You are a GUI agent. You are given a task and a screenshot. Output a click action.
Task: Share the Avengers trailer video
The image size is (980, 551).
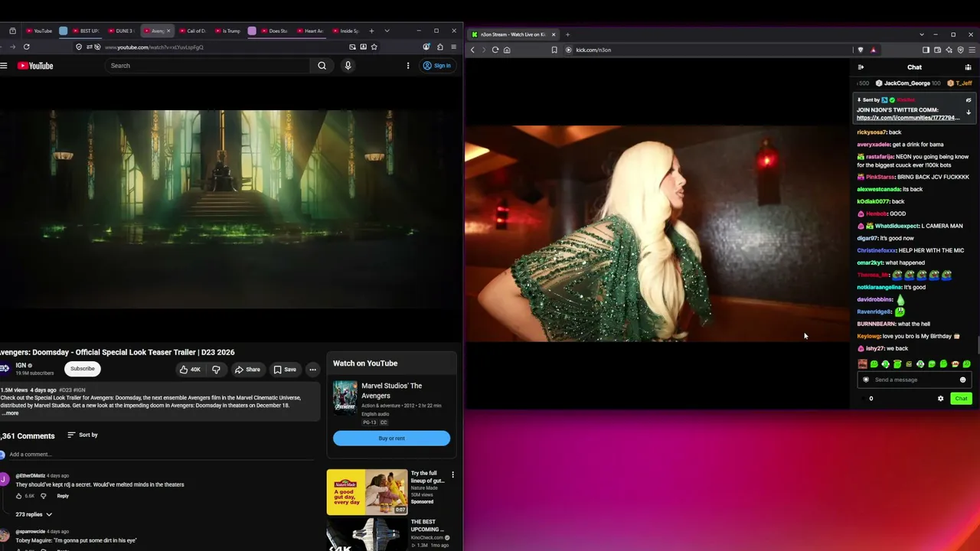pyautogui.click(x=247, y=370)
